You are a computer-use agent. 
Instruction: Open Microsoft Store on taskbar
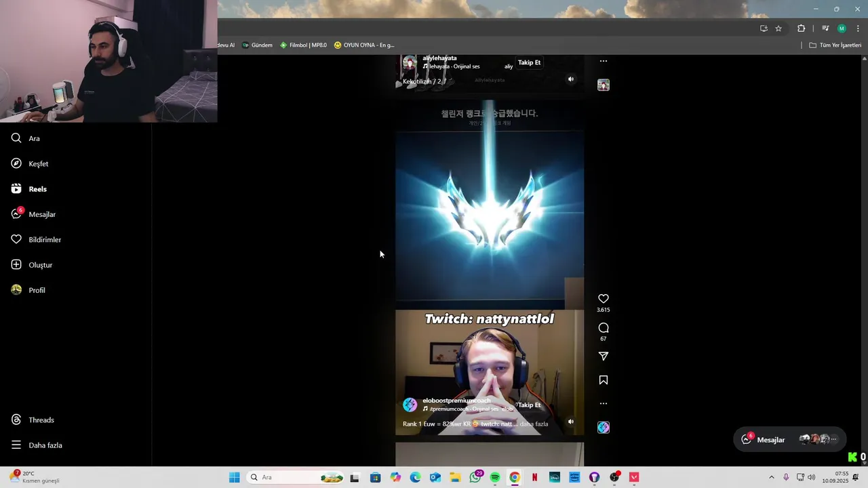click(375, 477)
